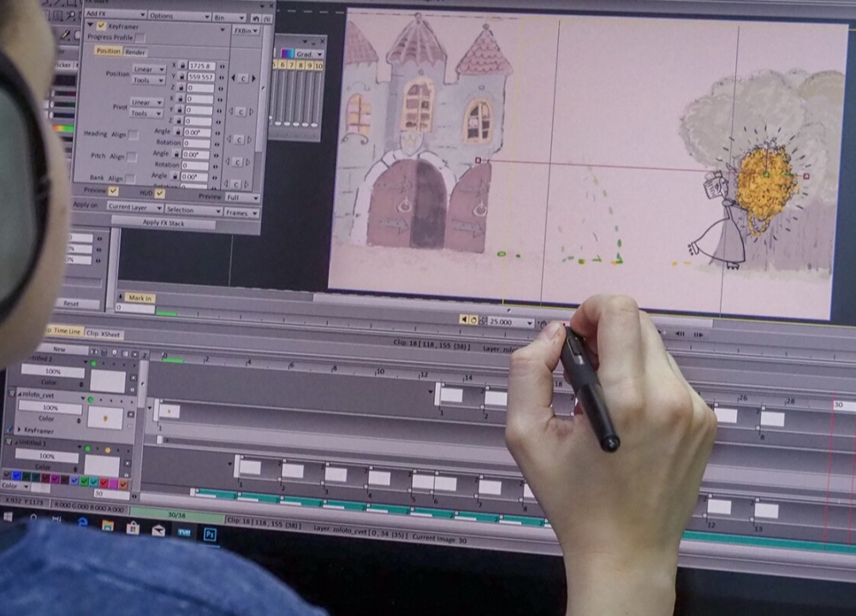Open the Add FX dropdown

coord(116,15)
